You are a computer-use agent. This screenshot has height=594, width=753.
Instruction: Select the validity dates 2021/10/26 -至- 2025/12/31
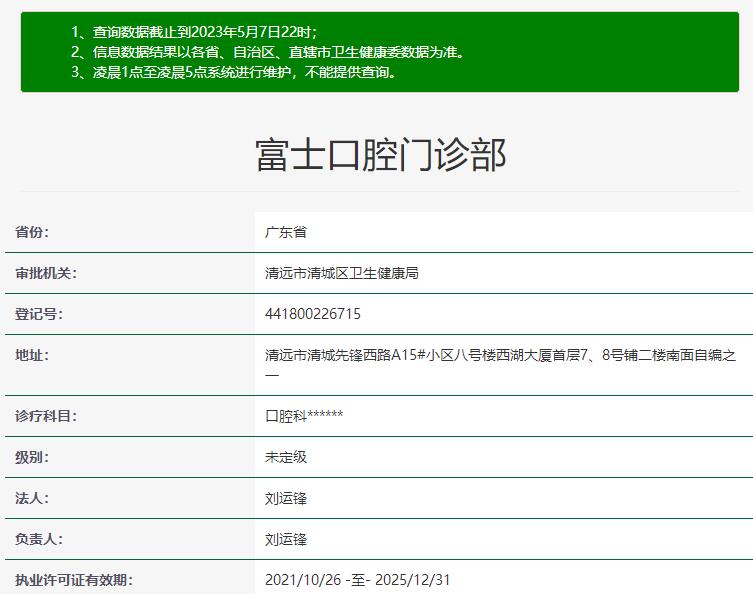tap(357, 580)
